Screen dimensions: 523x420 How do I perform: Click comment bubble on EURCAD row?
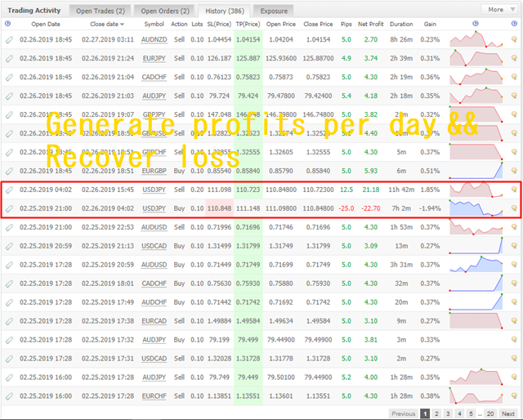[x=514, y=320]
